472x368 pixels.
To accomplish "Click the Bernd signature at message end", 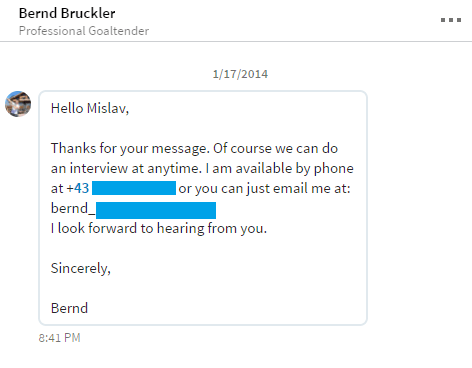I will coord(69,308).
